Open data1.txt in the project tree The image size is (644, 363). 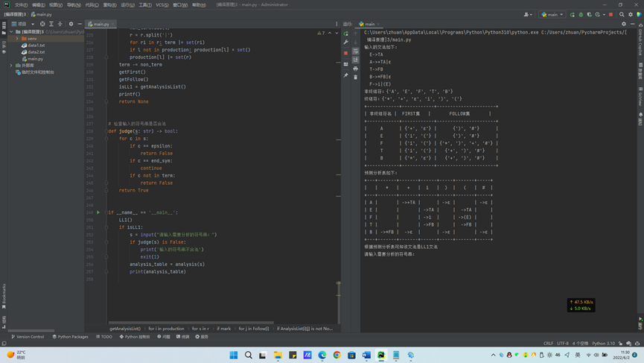[36, 45]
